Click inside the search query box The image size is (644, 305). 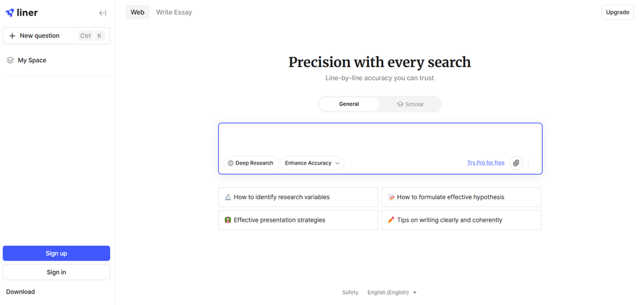[x=380, y=138]
